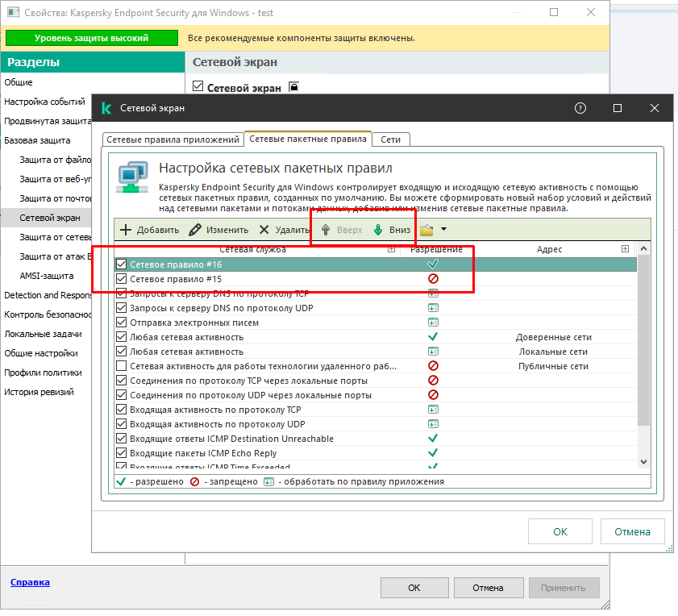Select Входящие ответы ICMP Destination Unreachable row
The height and width of the screenshot is (616, 678).
click(x=376, y=439)
